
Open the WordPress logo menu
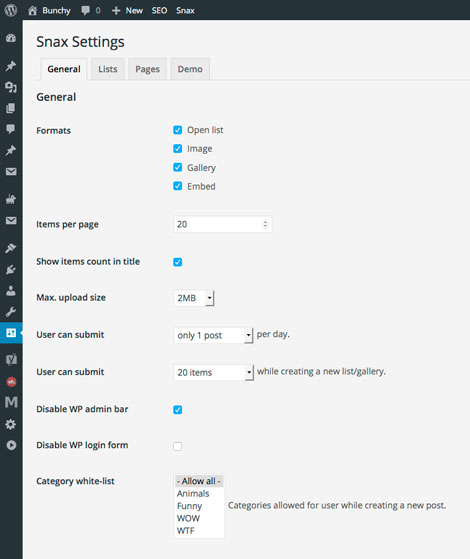(x=11, y=10)
